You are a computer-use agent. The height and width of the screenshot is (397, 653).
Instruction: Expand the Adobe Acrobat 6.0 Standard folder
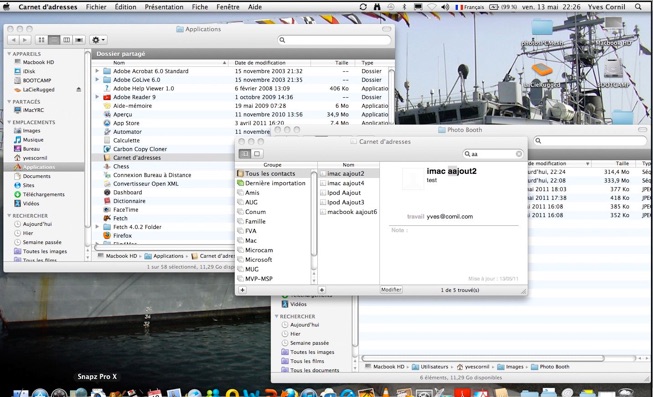[97, 71]
